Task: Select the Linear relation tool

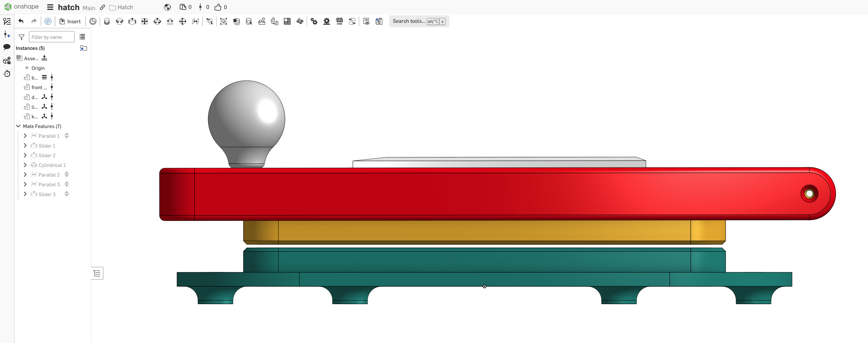Action: click(352, 21)
